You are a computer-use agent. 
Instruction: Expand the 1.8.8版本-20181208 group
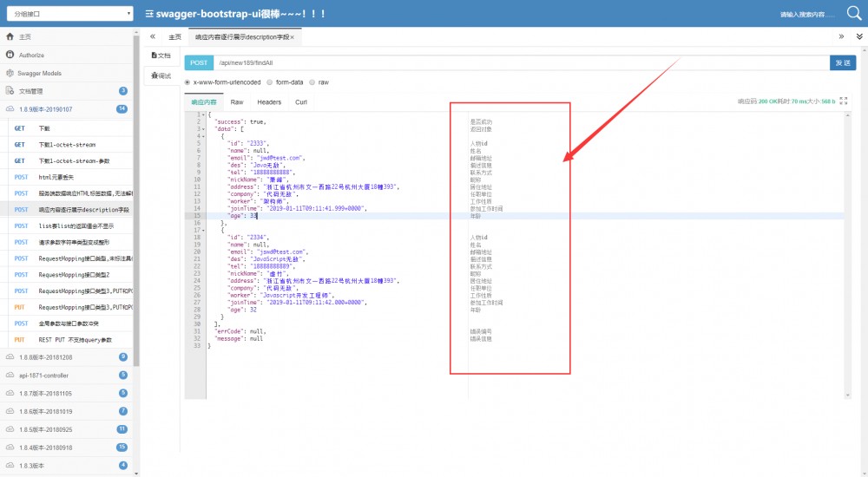[x=67, y=357]
